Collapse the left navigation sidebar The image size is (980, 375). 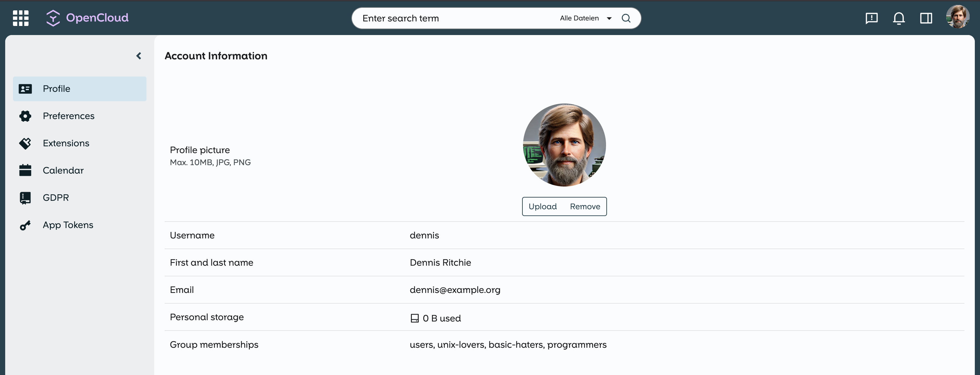[x=139, y=56]
